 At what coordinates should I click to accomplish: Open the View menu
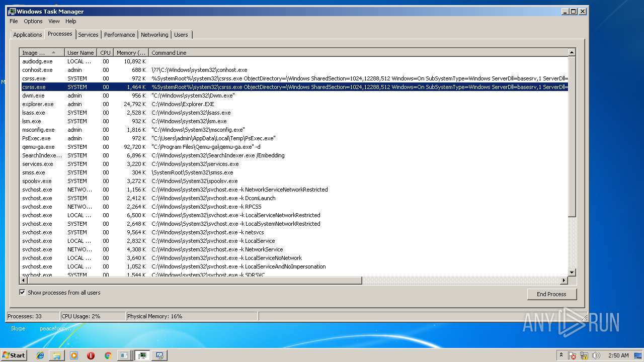click(x=54, y=21)
